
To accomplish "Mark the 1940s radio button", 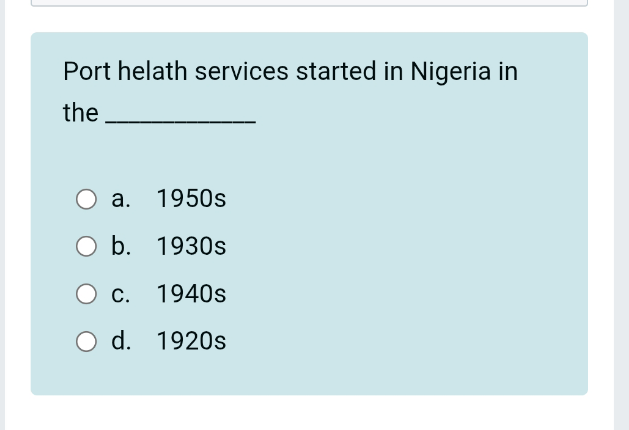I will coord(86,294).
